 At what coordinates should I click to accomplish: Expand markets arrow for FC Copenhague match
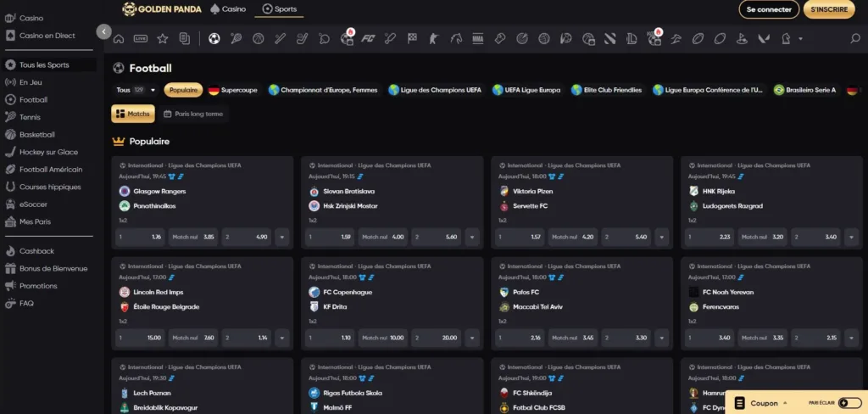click(x=471, y=338)
